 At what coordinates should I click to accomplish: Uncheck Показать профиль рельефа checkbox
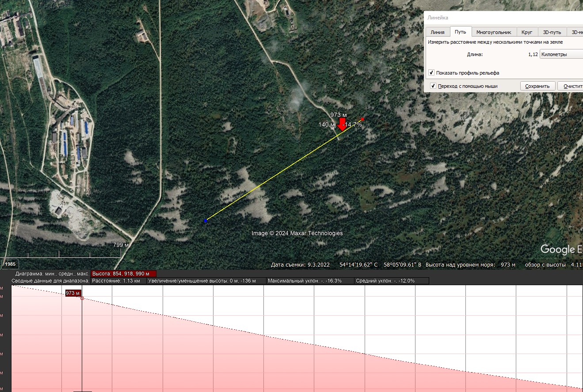click(431, 73)
